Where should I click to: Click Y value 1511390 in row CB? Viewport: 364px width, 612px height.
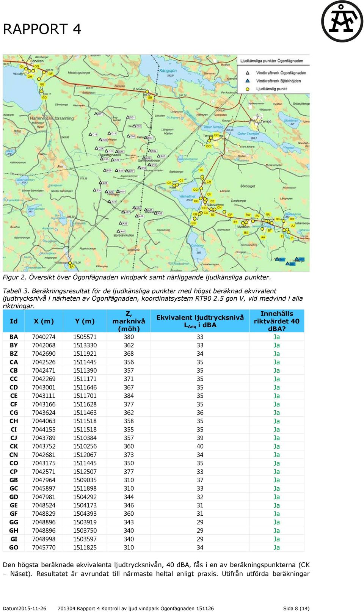(85, 370)
